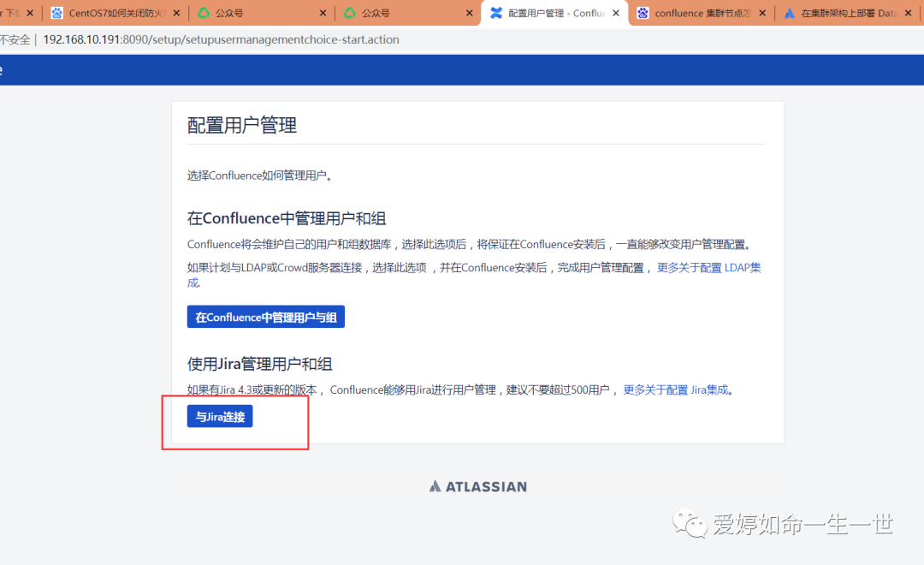Viewport: 924px width, 565px height.
Task: Switch to the 配置用户管理 - Confluence tab
Action: point(554,13)
